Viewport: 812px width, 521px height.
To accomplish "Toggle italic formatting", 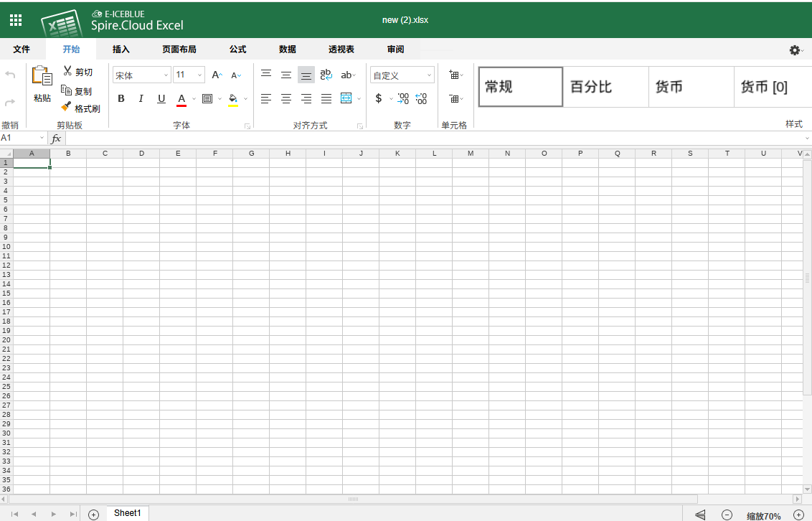I will click(x=141, y=98).
